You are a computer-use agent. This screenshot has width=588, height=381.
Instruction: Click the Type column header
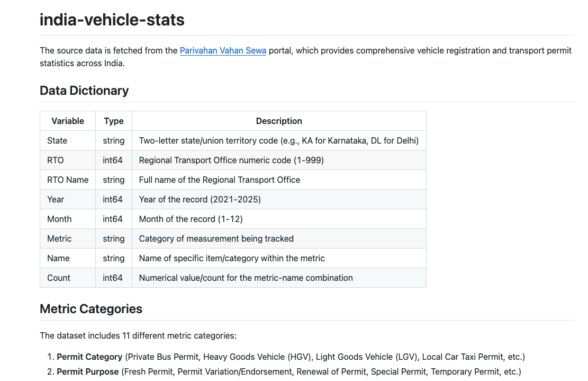point(114,121)
